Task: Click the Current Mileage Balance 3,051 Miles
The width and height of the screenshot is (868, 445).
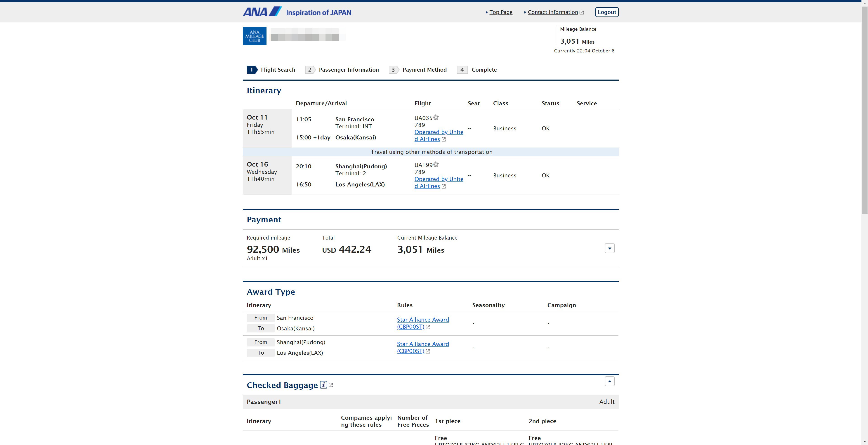Action: (421, 250)
